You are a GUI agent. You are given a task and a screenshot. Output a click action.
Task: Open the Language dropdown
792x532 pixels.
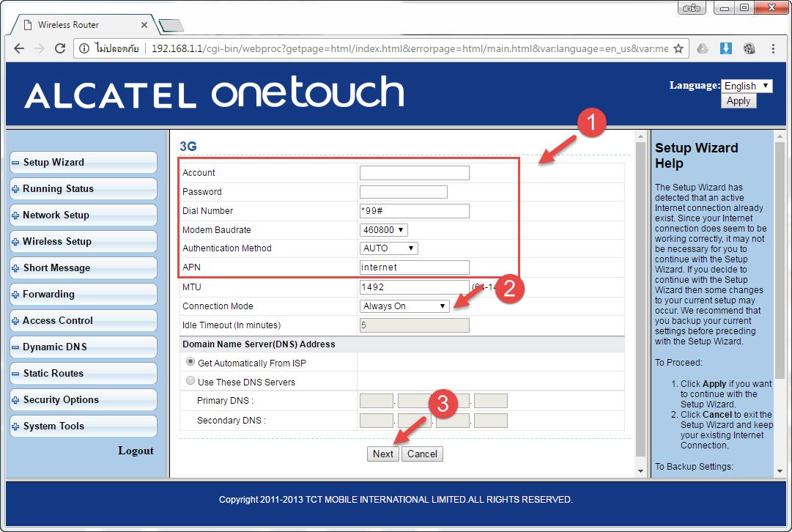point(747,86)
